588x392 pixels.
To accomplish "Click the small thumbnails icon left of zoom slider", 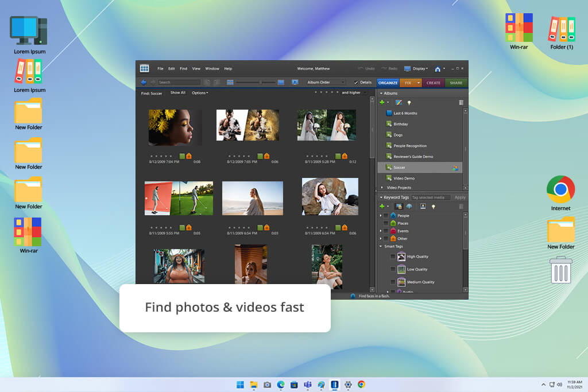I will click(230, 82).
